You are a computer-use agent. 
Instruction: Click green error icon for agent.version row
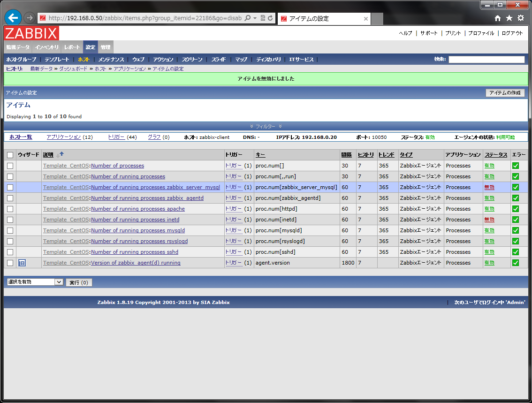[x=516, y=263]
